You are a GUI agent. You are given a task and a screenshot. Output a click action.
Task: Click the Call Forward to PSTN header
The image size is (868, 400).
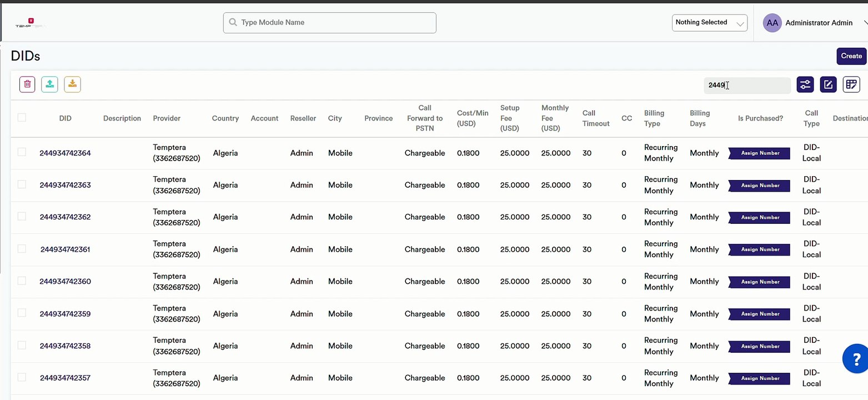(x=425, y=118)
